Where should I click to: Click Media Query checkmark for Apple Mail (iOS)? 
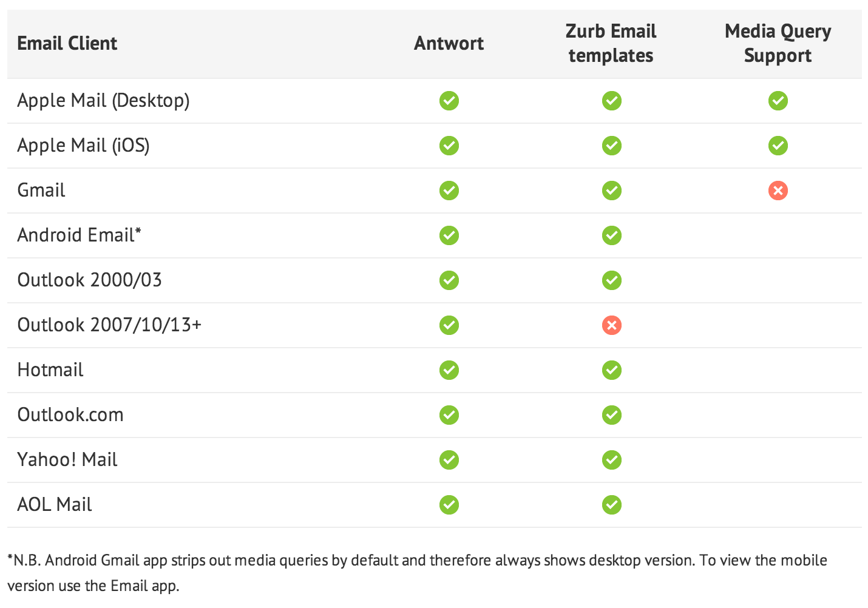(778, 146)
